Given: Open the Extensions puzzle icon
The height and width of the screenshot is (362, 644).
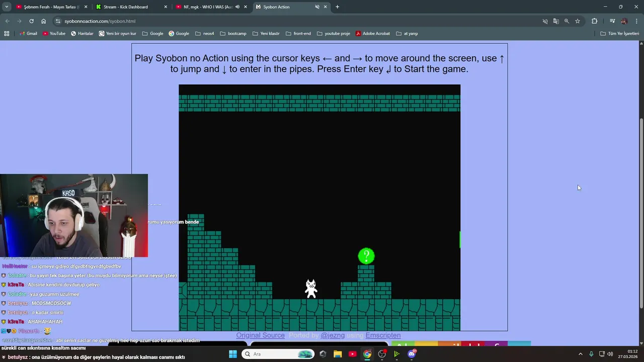Looking at the screenshot, I should pyautogui.click(x=594, y=21).
